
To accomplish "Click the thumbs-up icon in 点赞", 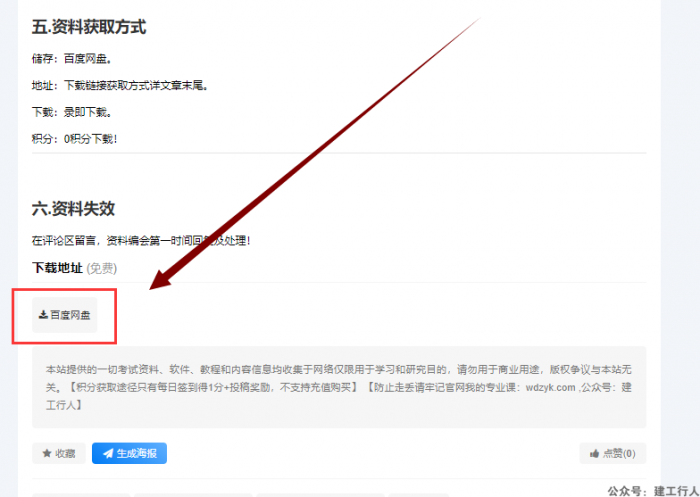I will 594,454.
